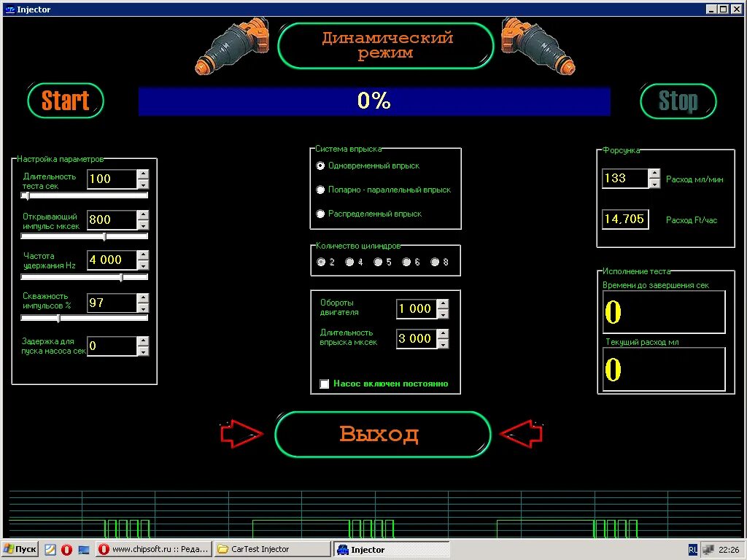Decrease Скважность импульсов down arrow
This screenshot has width=747, height=560.
(x=143, y=308)
